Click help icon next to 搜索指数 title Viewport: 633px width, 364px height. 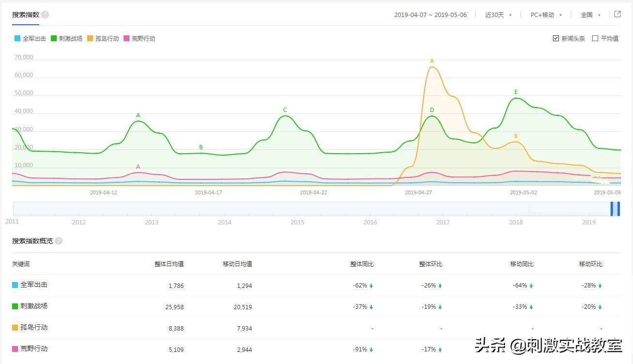[x=45, y=15]
